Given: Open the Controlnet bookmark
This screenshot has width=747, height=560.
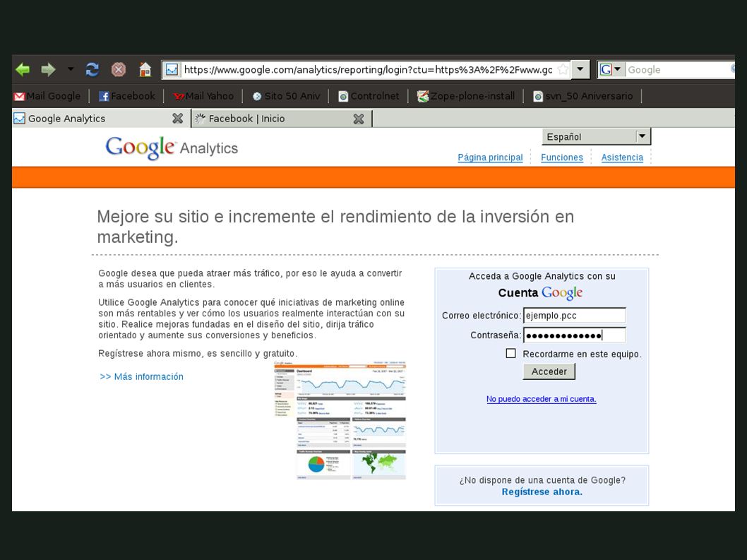Looking at the screenshot, I should pyautogui.click(x=369, y=96).
